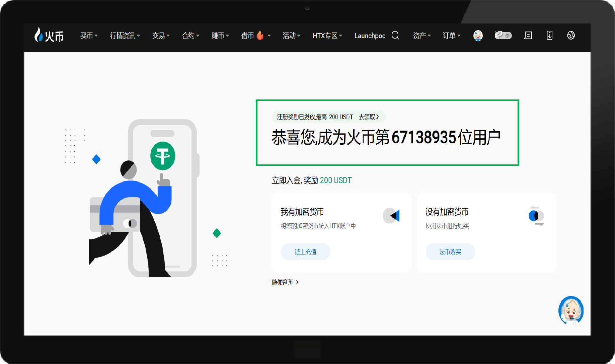
Task: Click the 链上充值 button
Action: [x=305, y=251]
